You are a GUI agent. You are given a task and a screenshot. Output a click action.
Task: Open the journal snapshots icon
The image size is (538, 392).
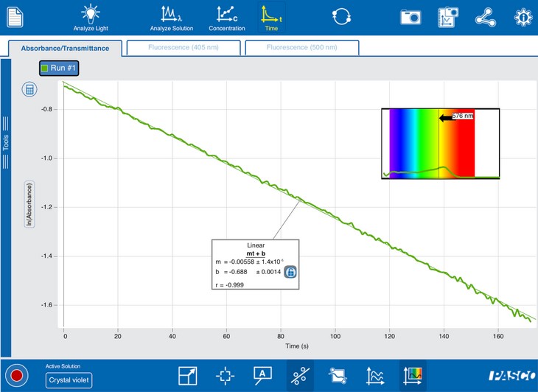(x=448, y=17)
